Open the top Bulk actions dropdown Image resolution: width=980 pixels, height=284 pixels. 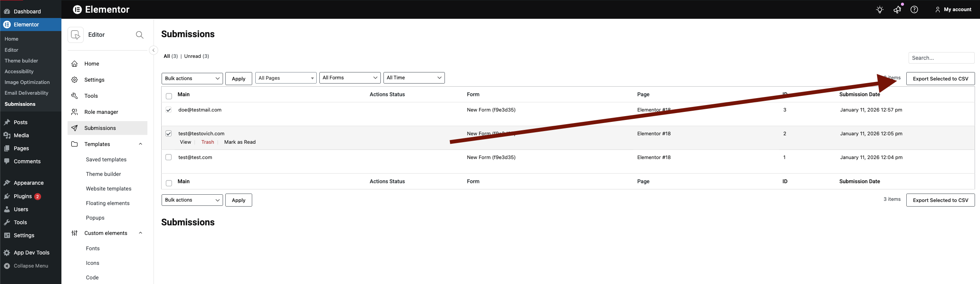192,79
